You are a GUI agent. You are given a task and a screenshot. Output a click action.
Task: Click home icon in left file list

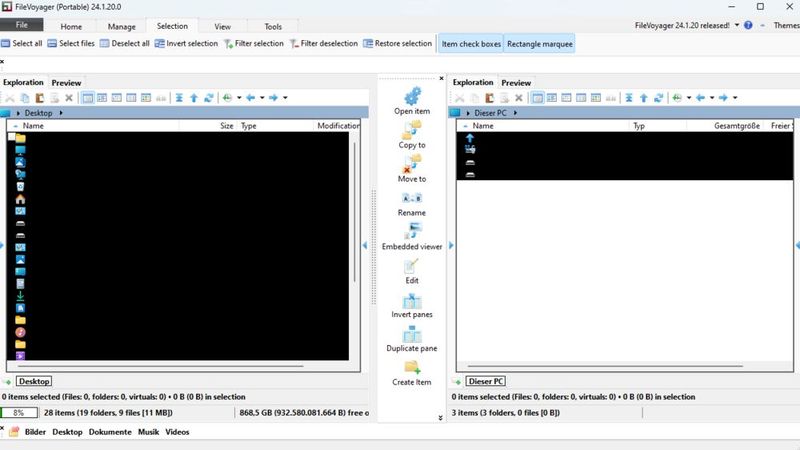point(20,199)
